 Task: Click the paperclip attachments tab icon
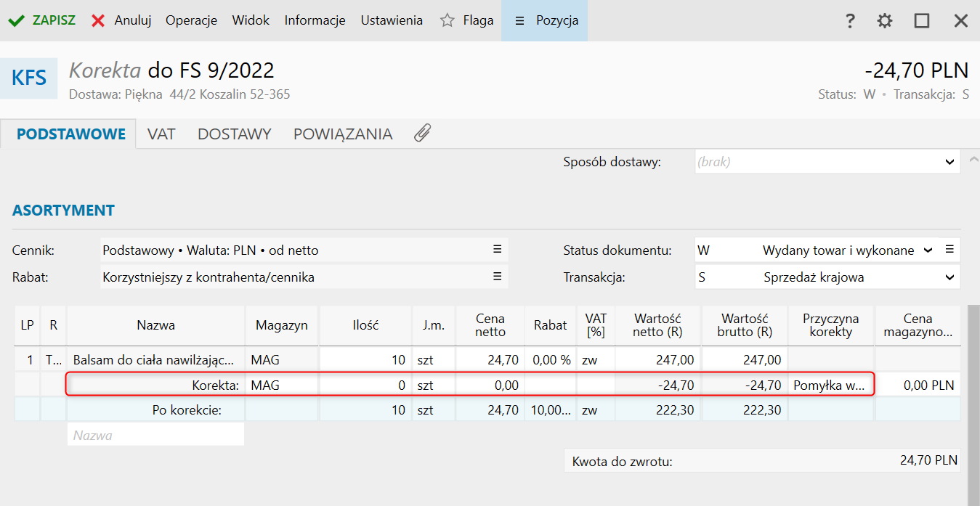click(422, 133)
